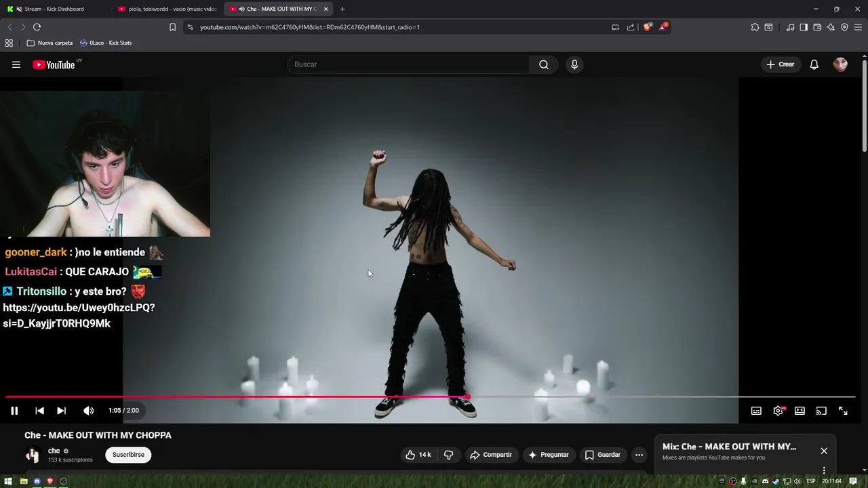The width and height of the screenshot is (868, 488).
Task: Open the account avatar menu
Action: click(840, 64)
